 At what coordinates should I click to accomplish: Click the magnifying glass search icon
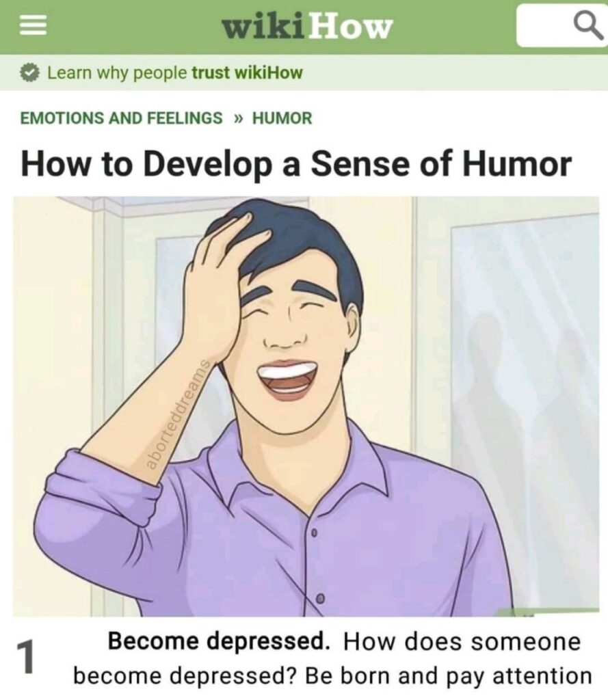click(588, 26)
